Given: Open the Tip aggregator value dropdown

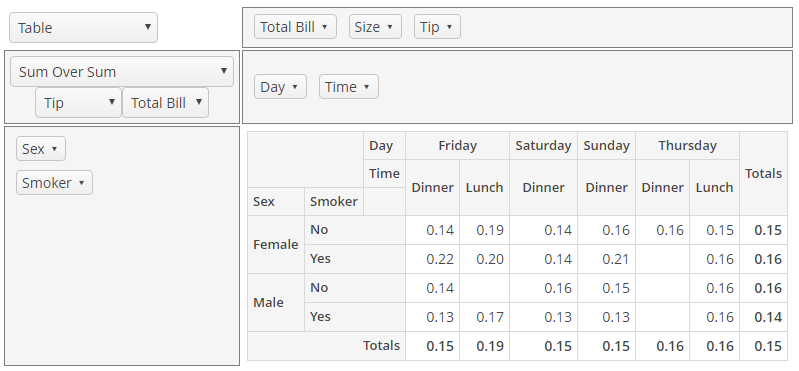Looking at the screenshot, I should [x=78, y=102].
